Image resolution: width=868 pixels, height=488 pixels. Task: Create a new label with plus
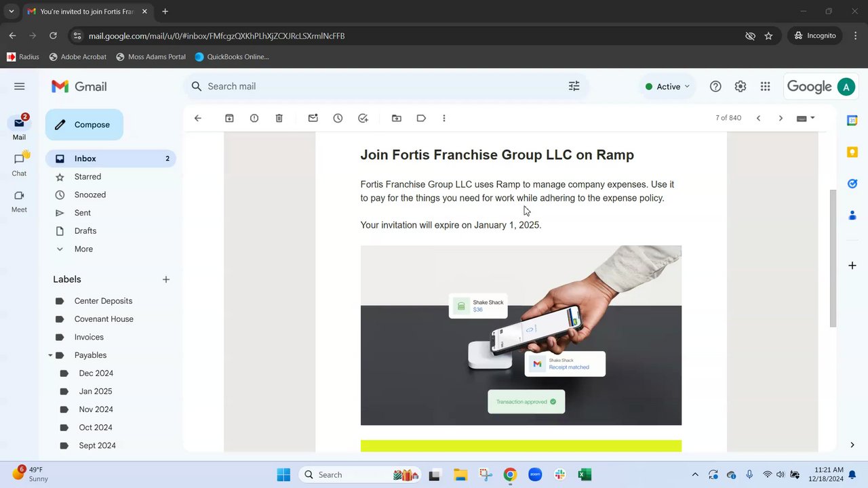pos(166,279)
